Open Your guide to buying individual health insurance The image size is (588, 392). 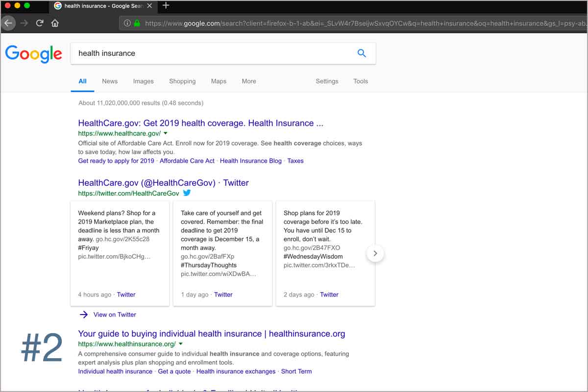pyautogui.click(x=212, y=334)
